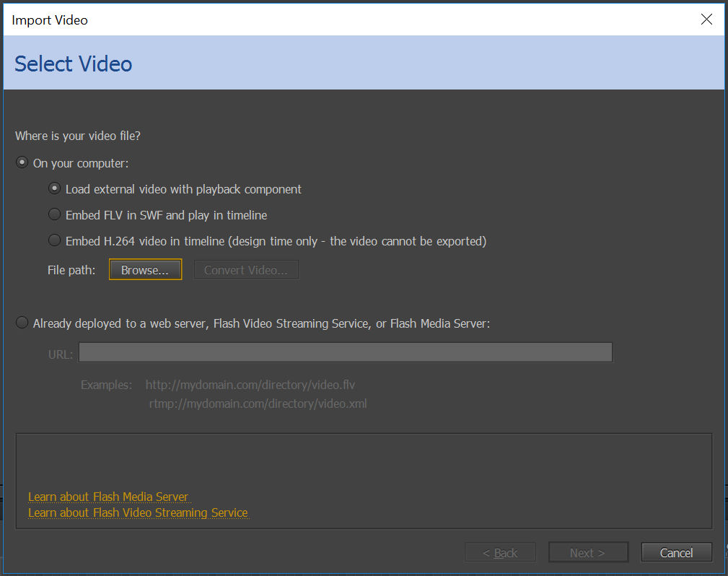Viewport: 728px width, 576px height.
Task: Click the Next button to proceed
Action: point(588,552)
